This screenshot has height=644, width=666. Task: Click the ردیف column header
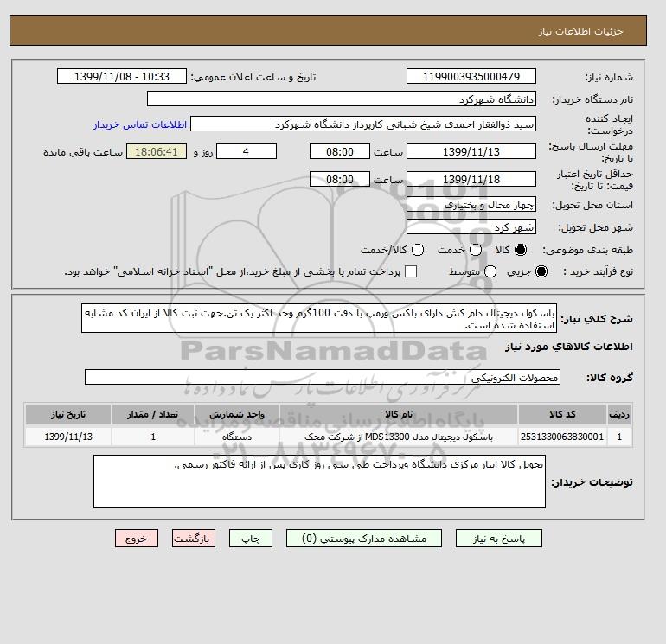coord(619,414)
